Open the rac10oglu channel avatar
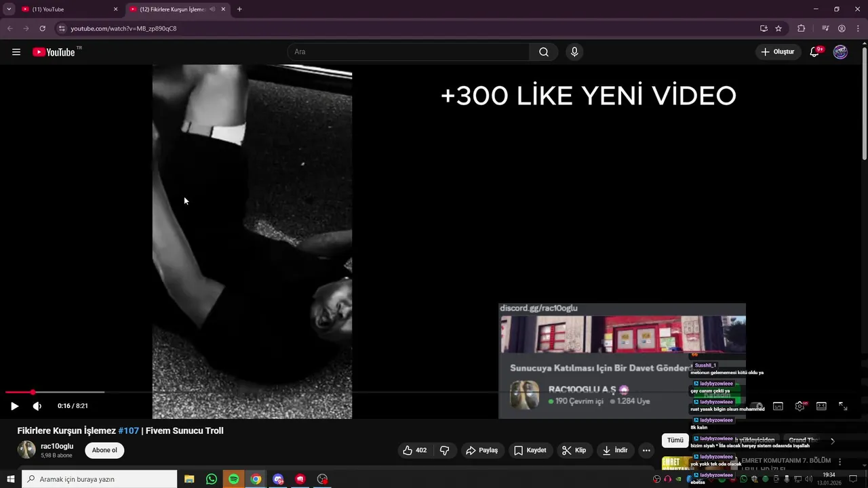 coord(26,450)
